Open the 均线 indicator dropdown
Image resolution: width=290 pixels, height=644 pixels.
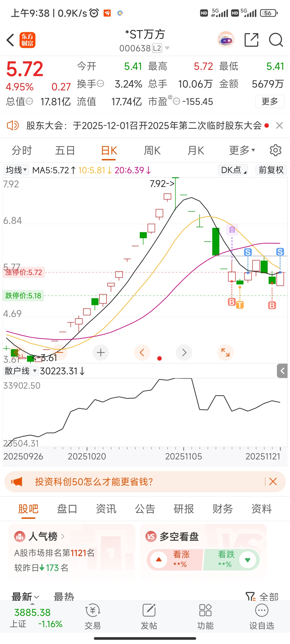16,170
